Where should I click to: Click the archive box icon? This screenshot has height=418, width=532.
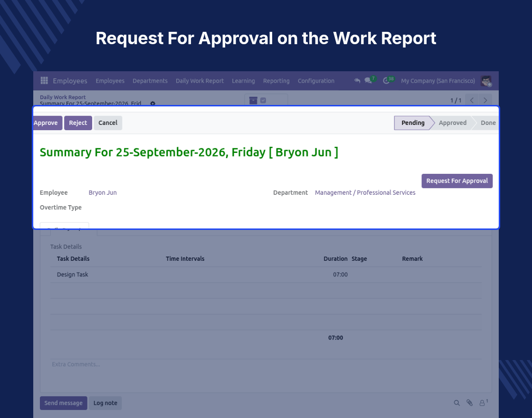coord(253,100)
